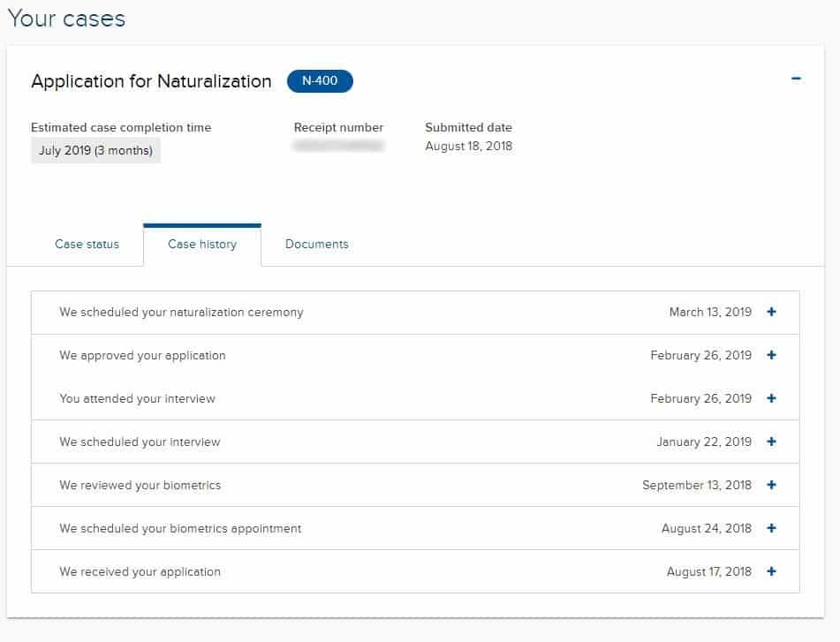Select the Case history tab

click(x=202, y=245)
